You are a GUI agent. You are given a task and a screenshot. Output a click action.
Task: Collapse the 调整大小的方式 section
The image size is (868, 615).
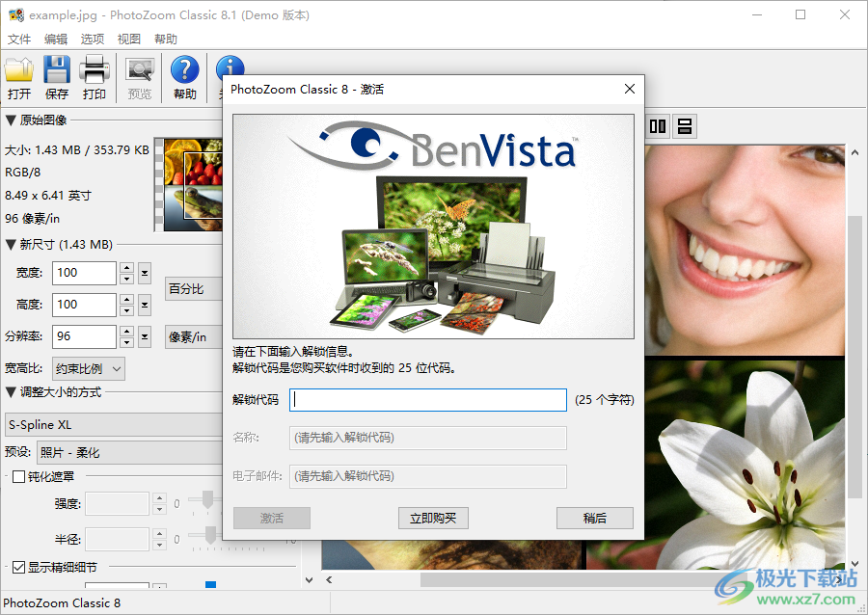[11, 392]
